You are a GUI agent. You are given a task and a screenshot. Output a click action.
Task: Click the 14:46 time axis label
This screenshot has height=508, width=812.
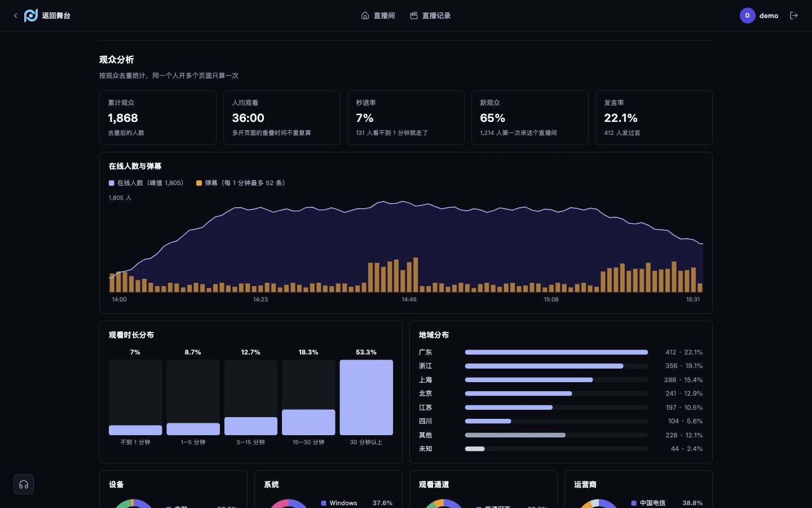click(x=409, y=299)
